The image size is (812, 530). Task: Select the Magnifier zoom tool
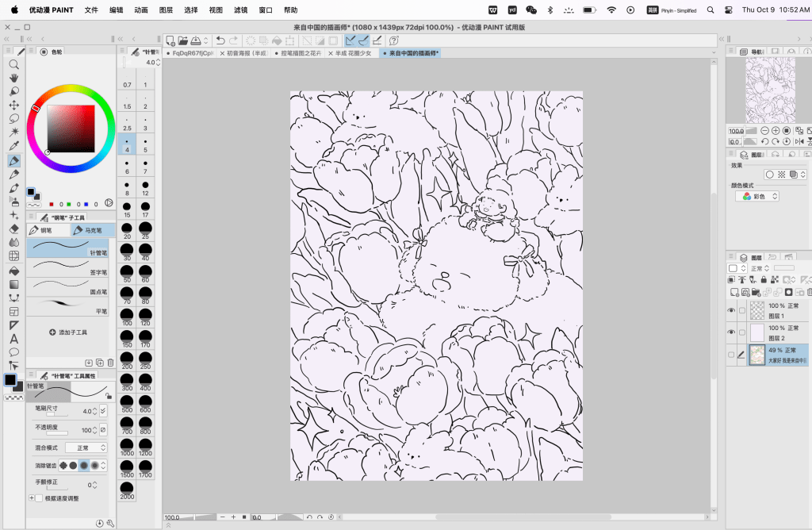[13, 64]
